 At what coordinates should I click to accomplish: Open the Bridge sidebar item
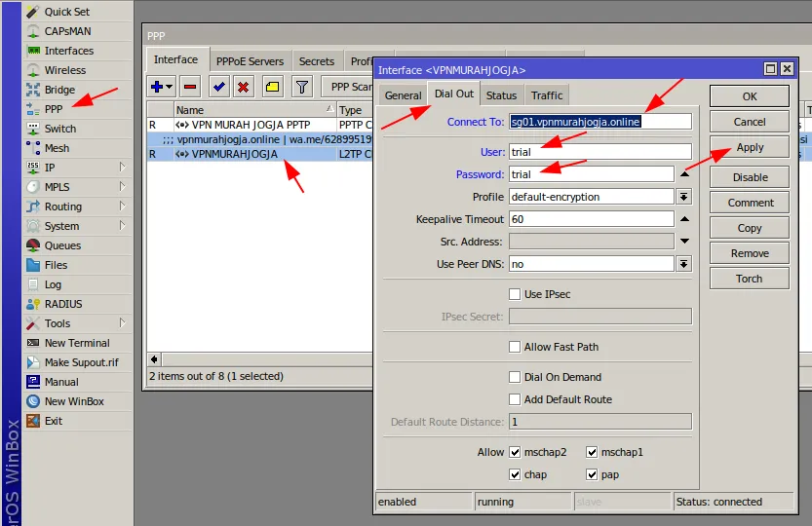pos(59,90)
